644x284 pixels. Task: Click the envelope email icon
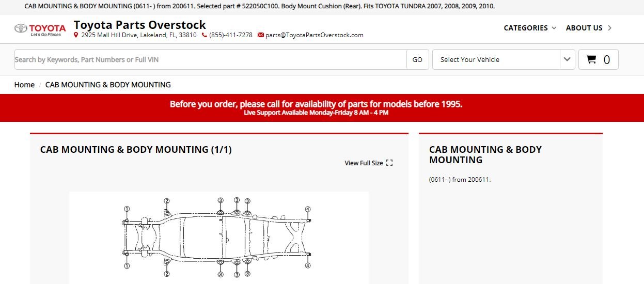click(260, 35)
